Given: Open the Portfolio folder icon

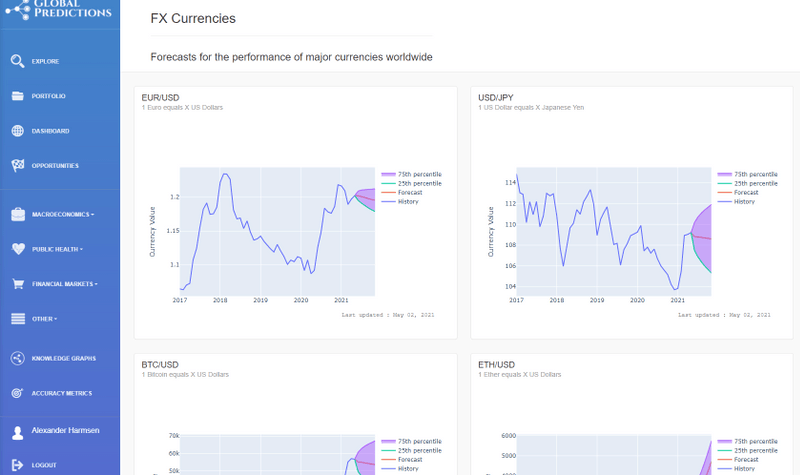Looking at the screenshot, I should coord(17,96).
